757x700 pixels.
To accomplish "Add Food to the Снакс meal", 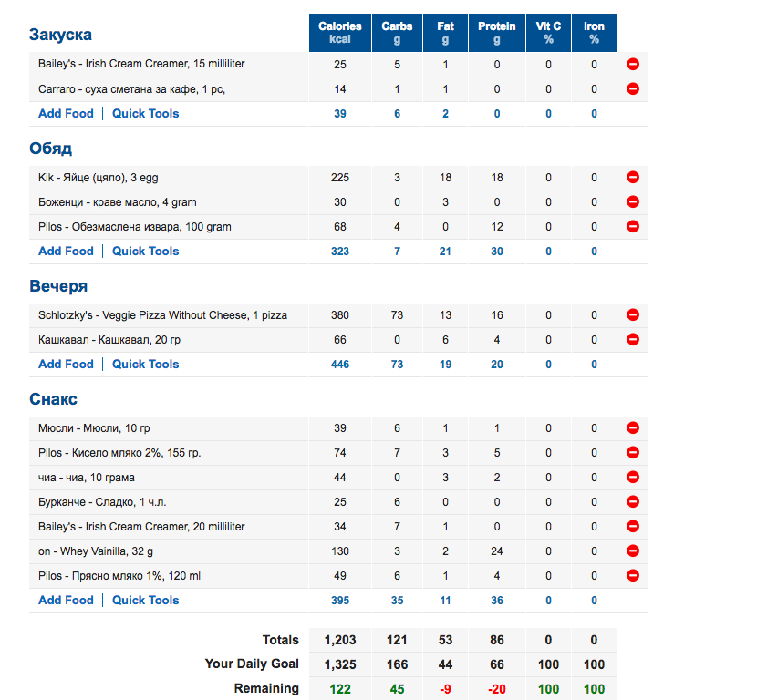I will [x=66, y=601].
